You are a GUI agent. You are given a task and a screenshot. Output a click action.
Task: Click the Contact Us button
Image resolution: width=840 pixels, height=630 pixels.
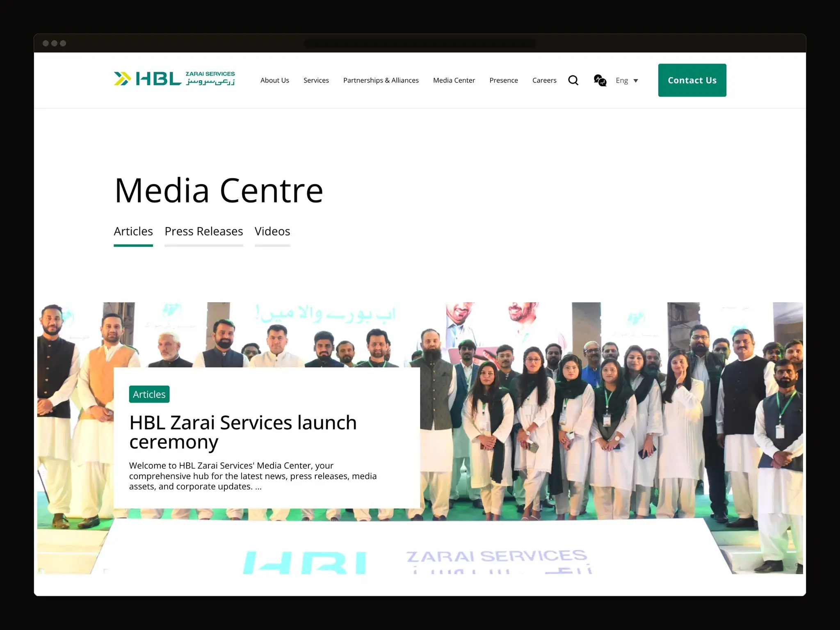click(x=692, y=80)
